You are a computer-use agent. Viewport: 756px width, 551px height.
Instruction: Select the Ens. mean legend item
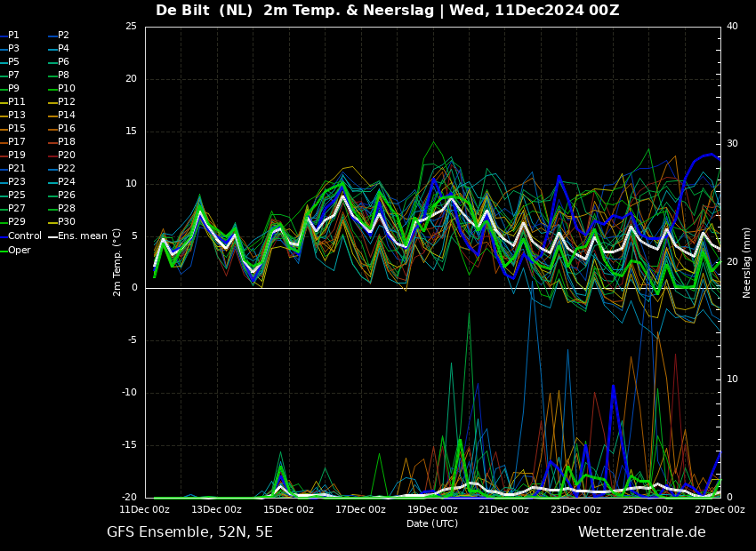77,236
